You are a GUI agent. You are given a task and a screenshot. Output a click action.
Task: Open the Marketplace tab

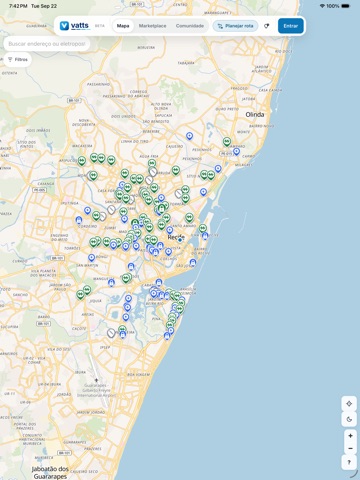(x=152, y=26)
